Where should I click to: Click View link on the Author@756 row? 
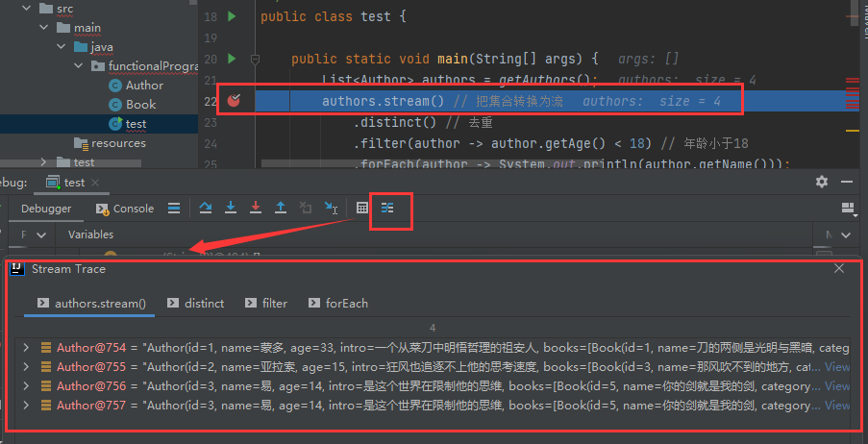pyautogui.click(x=837, y=386)
